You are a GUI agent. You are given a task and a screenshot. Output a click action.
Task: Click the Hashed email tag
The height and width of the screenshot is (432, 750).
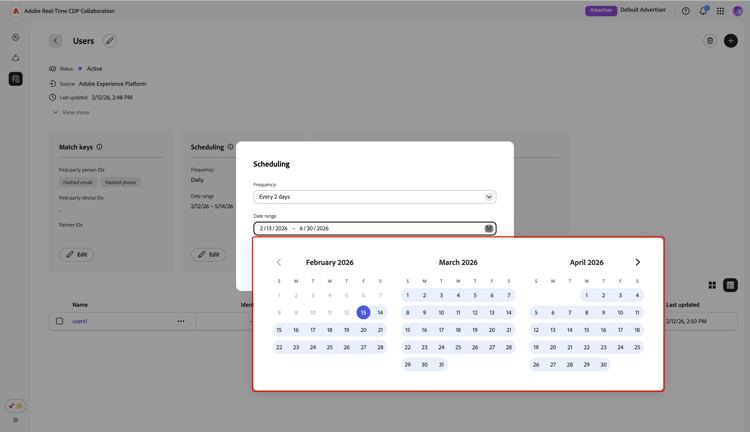(77, 182)
